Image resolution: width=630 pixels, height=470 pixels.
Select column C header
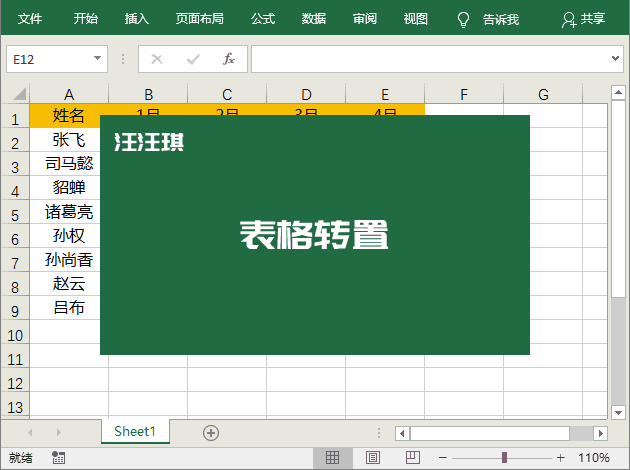point(227,94)
